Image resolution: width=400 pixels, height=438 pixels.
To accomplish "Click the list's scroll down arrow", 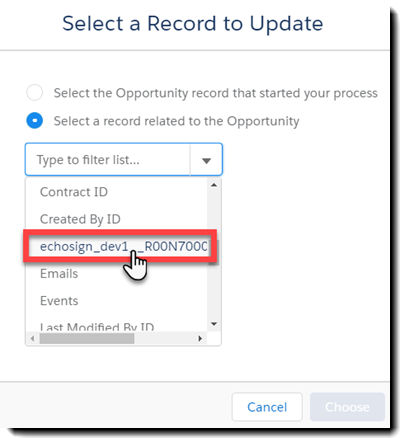I will point(214,324).
